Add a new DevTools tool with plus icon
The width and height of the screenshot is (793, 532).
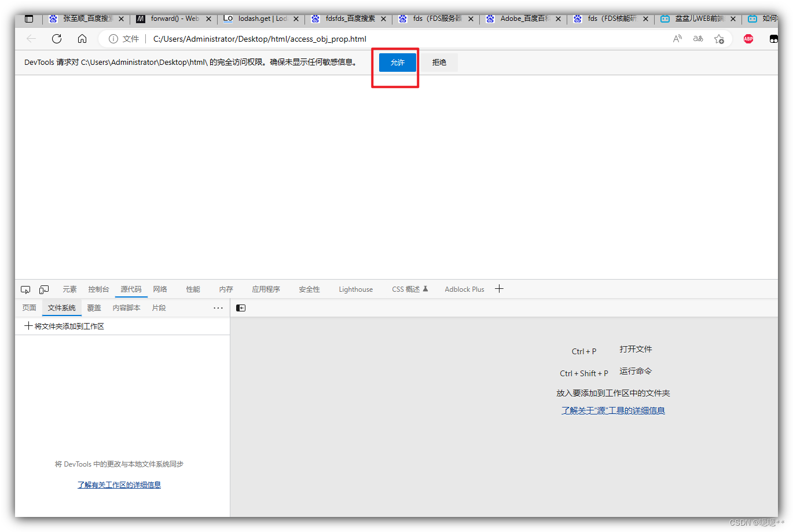[x=499, y=289]
